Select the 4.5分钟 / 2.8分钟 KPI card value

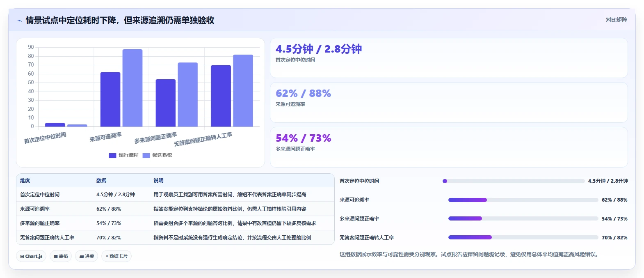coord(319,49)
